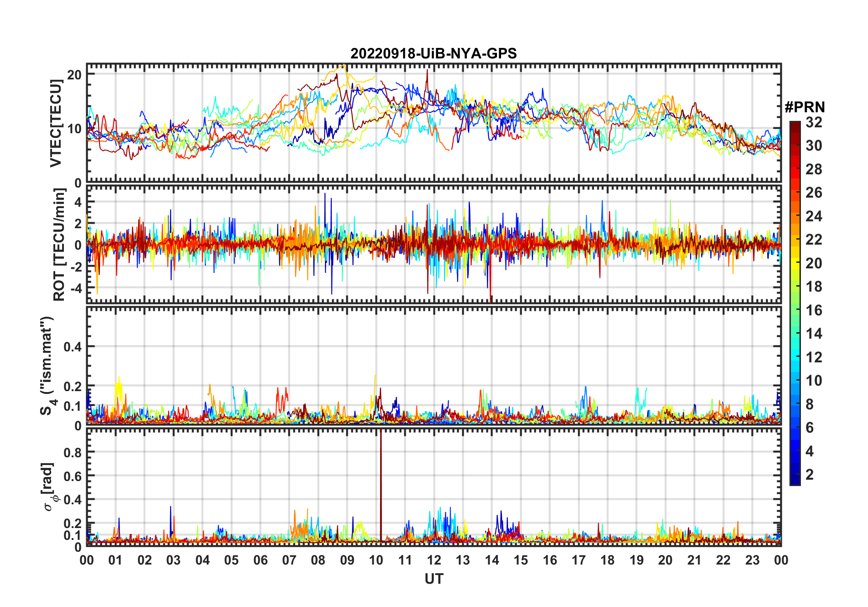Click the "0.6" tick on the sigma-phi axis
This screenshot has height=607, width=868.
(x=73, y=476)
